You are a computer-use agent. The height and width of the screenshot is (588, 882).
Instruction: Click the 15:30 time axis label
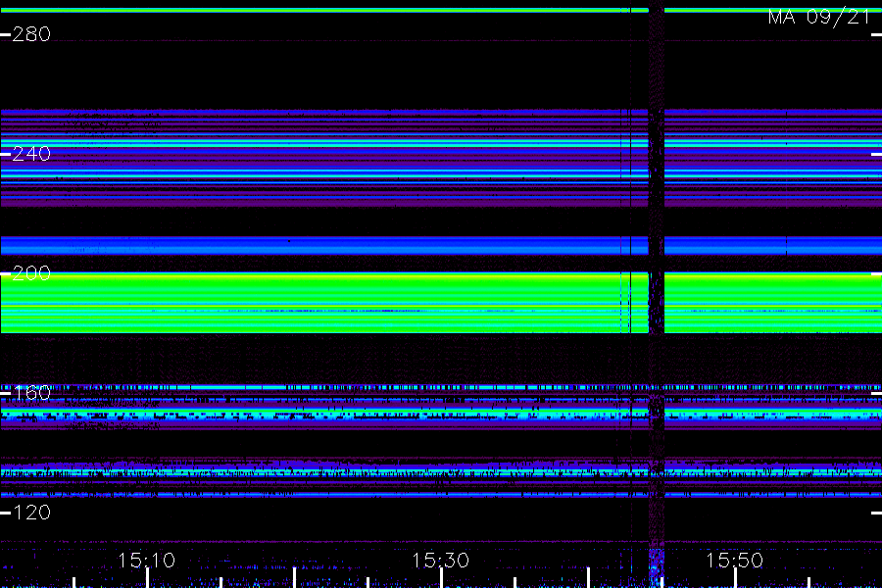pos(440,561)
